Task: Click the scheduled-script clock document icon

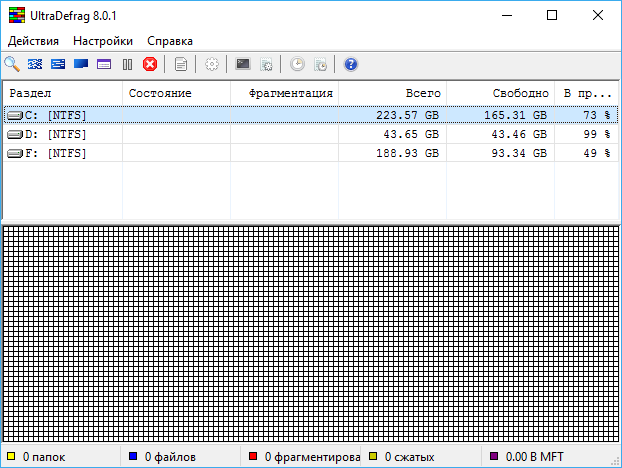Action: click(x=320, y=64)
